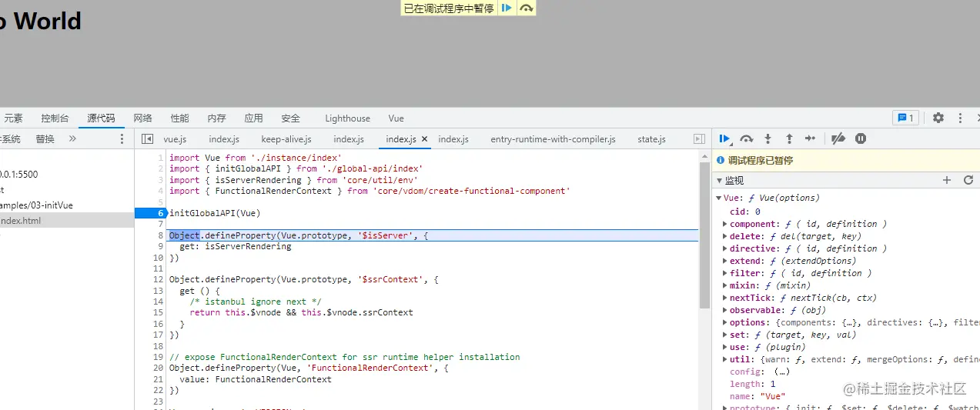
Task: Expand the options property
Action: pyautogui.click(x=725, y=322)
